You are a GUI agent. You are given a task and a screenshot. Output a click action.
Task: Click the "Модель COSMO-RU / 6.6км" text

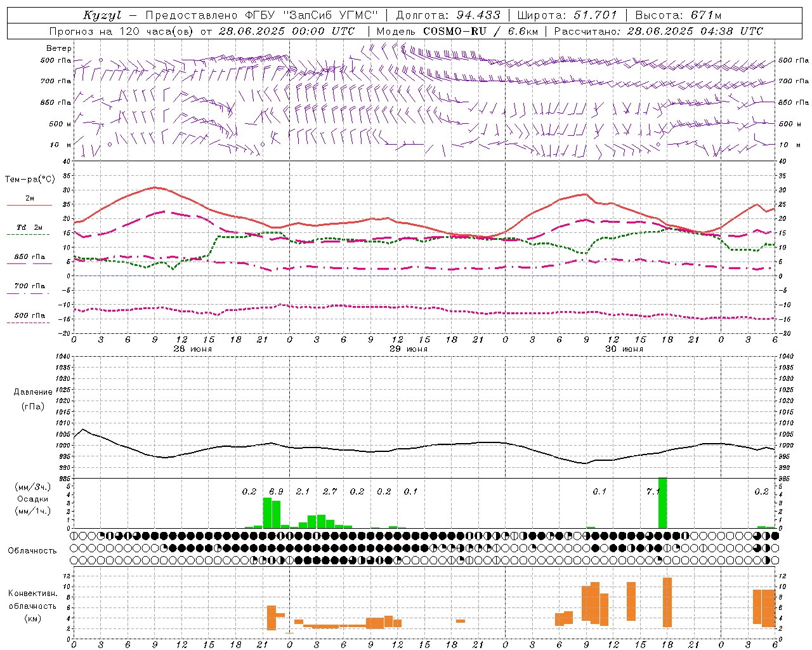click(x=457, y=31)
